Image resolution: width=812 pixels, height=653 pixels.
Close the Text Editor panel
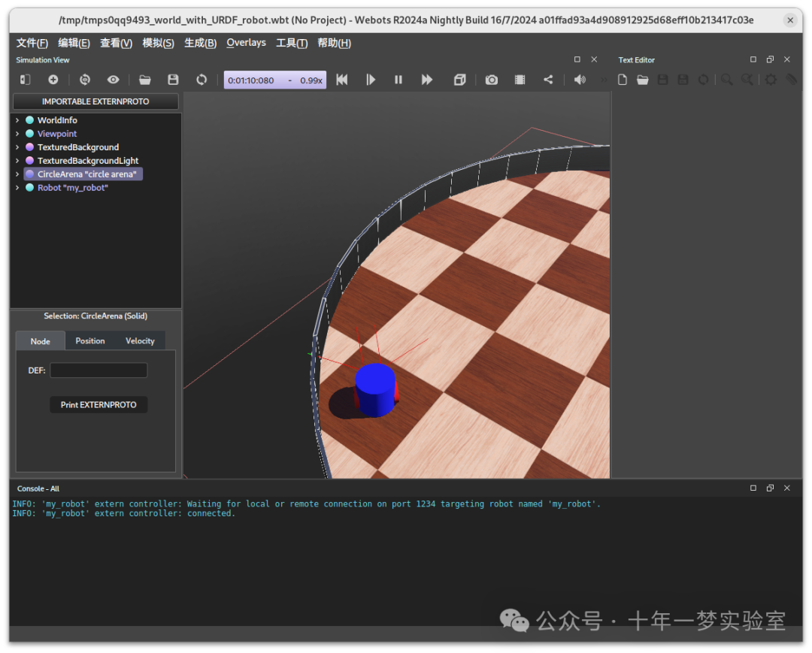click(787, 59)
